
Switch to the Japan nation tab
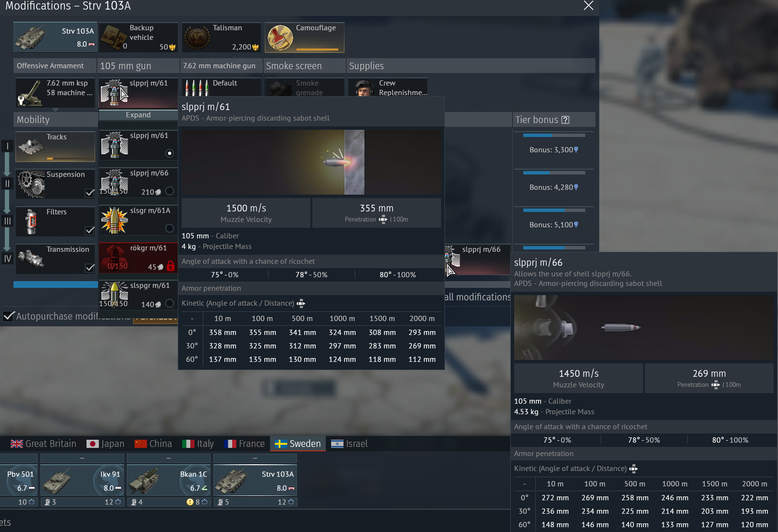pos(105,444)
